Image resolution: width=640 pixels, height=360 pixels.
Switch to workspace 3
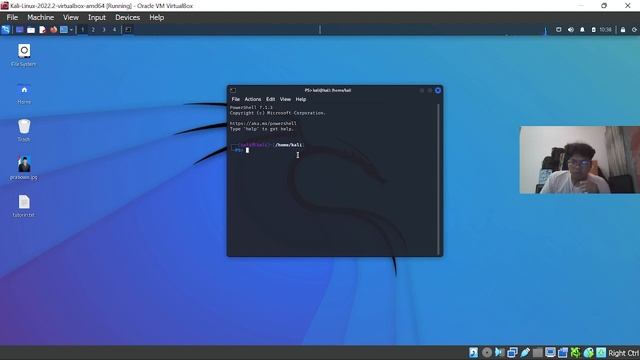tap(104, 30)
